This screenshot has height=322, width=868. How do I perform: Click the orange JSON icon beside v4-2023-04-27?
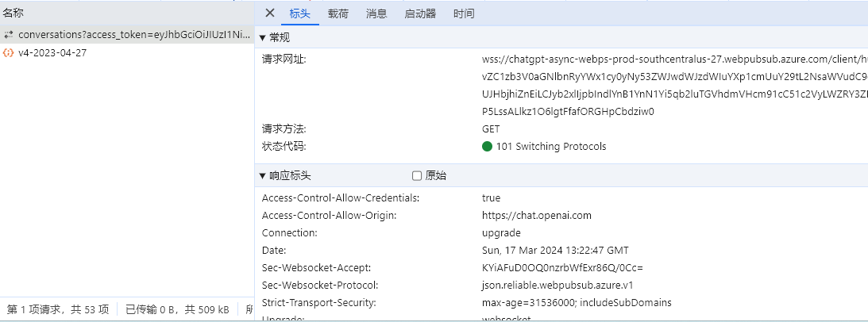pyautogui.click(x=8, y=52)
